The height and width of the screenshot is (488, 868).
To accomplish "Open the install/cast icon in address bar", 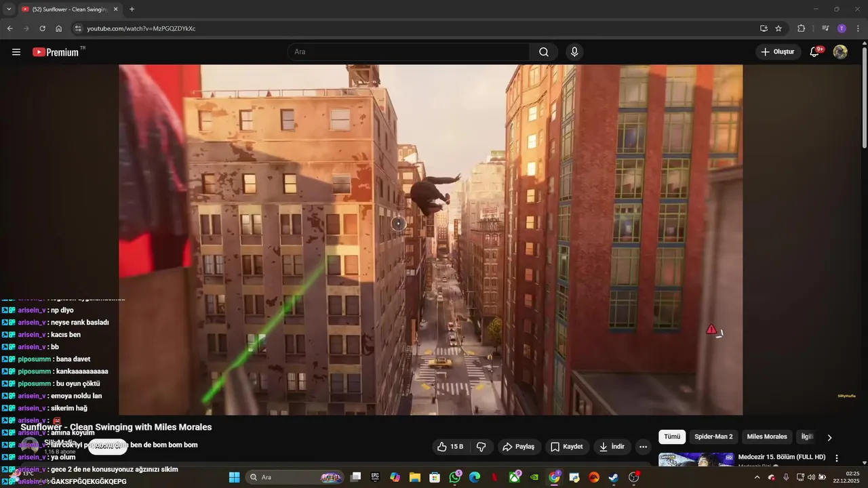I will (x=764, y=28).
